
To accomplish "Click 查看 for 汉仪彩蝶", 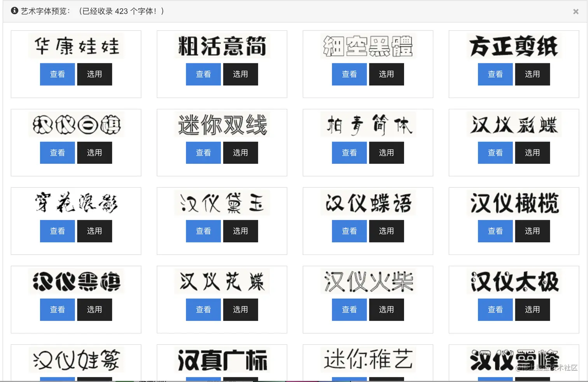I will 495,152.
